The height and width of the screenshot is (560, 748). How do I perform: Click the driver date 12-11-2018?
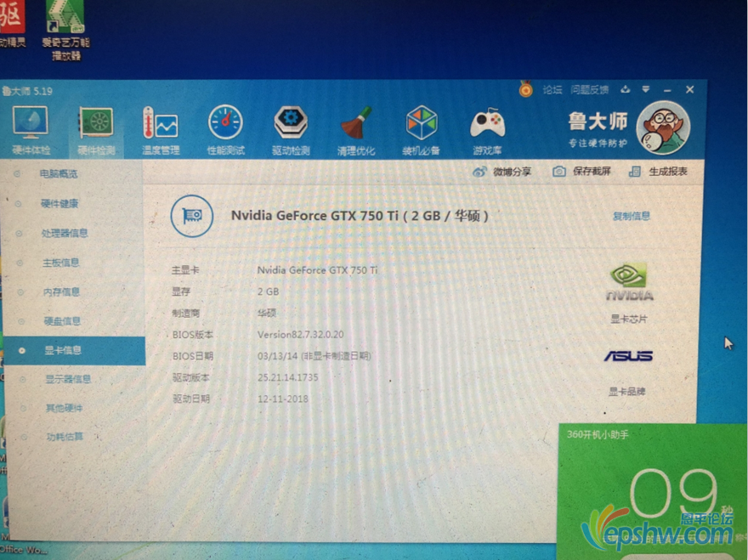pos(283,399)
